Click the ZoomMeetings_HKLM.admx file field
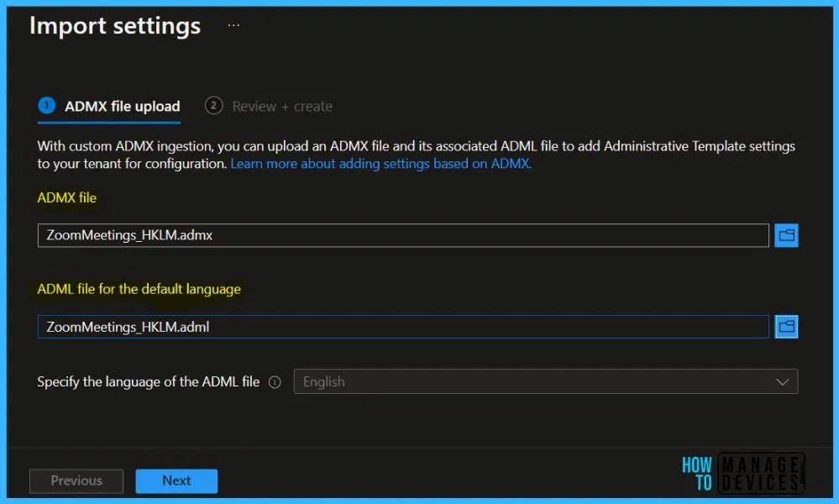Viewport: 839px width, 504px height. (x=403, y=236)
